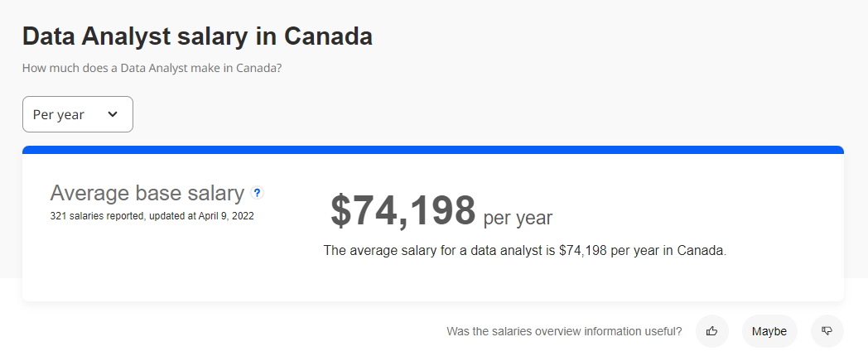The width and height of the screenshot is (868, 356).
Task: Select the Per year label in the combo box
Action: [x=59, y=114]
